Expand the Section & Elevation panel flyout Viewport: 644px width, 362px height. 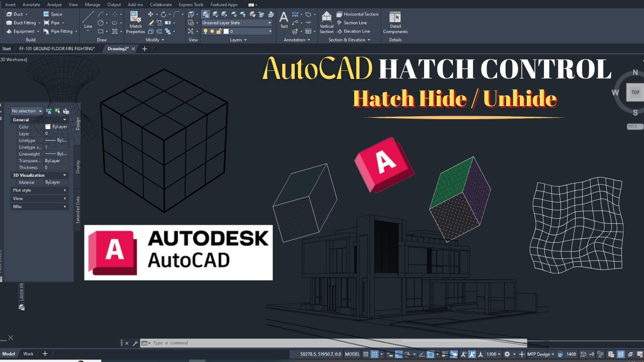coord(349,40)
